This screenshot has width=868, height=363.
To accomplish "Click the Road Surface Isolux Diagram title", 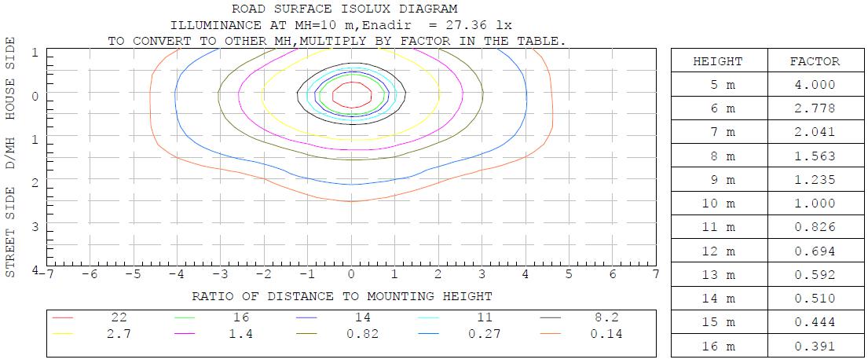I will click(344, 9).
